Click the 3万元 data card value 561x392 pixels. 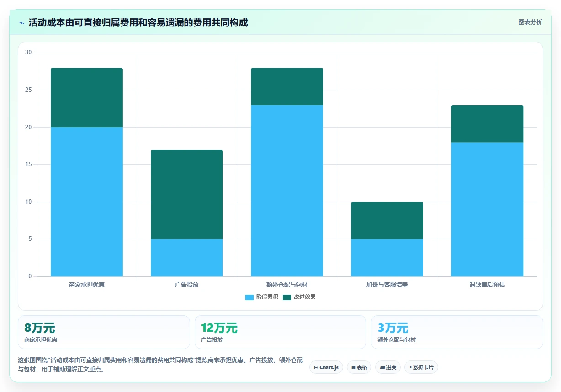pos(393,328)
